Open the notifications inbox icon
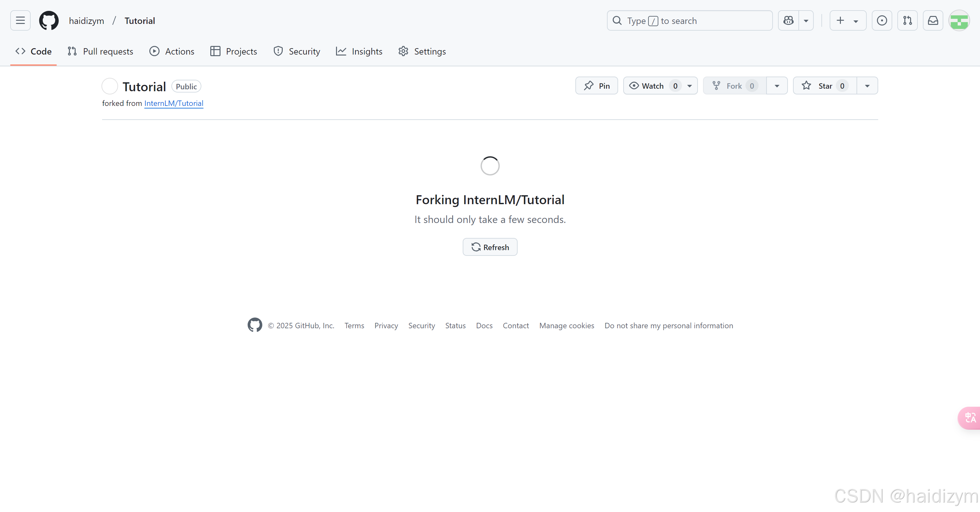The height and width of the screenshot is (512, 980). coord(933,20)
